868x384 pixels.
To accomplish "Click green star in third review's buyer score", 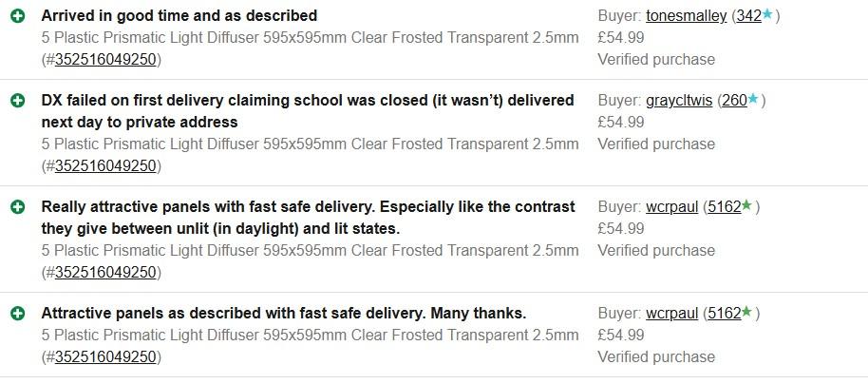I will [747, 206].
